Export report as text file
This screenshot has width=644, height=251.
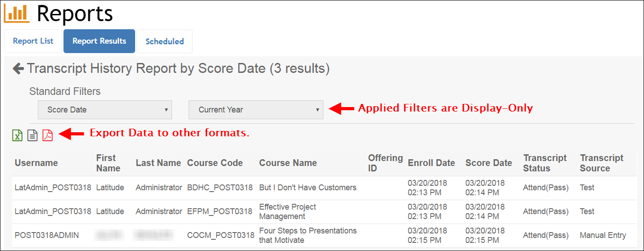pyautogui.click(x=32, y=135)
